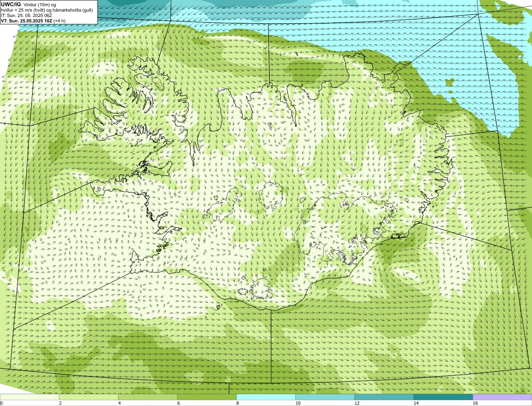The height and width of the screenshot is (406, 532).
Task: Click the legend tick label "16"
Action: [x=475, y=403]
